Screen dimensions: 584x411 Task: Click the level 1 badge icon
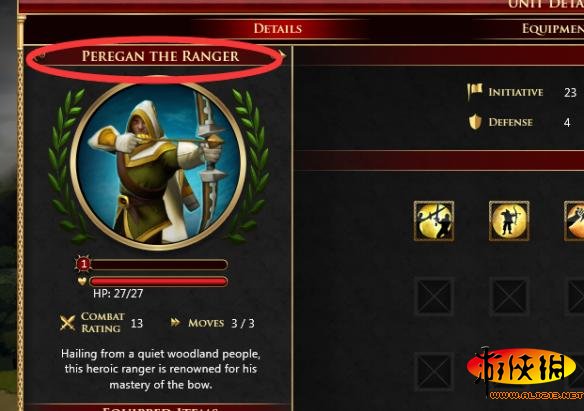tap(83, 264)
